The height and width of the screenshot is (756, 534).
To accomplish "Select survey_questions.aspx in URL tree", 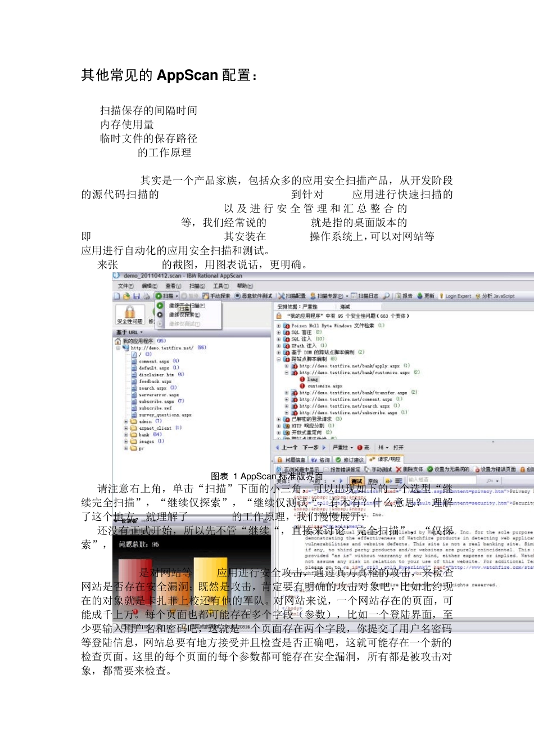I will (161, 415).
